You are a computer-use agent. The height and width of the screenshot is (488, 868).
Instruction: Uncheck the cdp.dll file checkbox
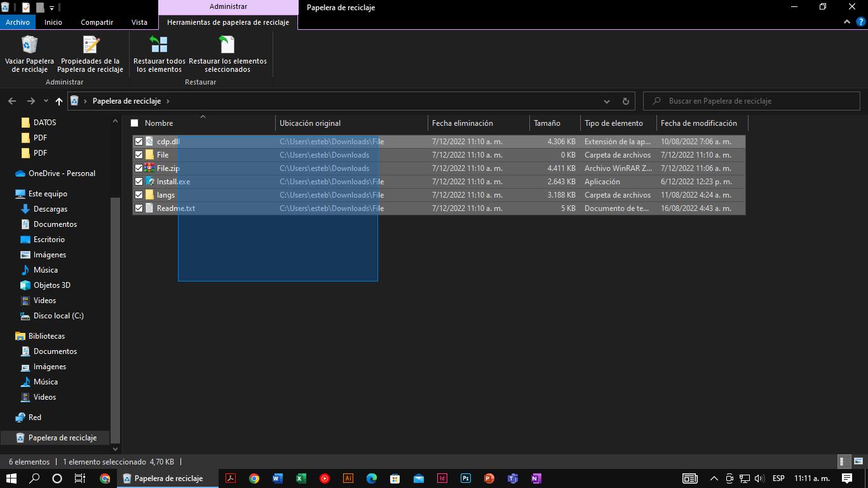tap(139, 142)
